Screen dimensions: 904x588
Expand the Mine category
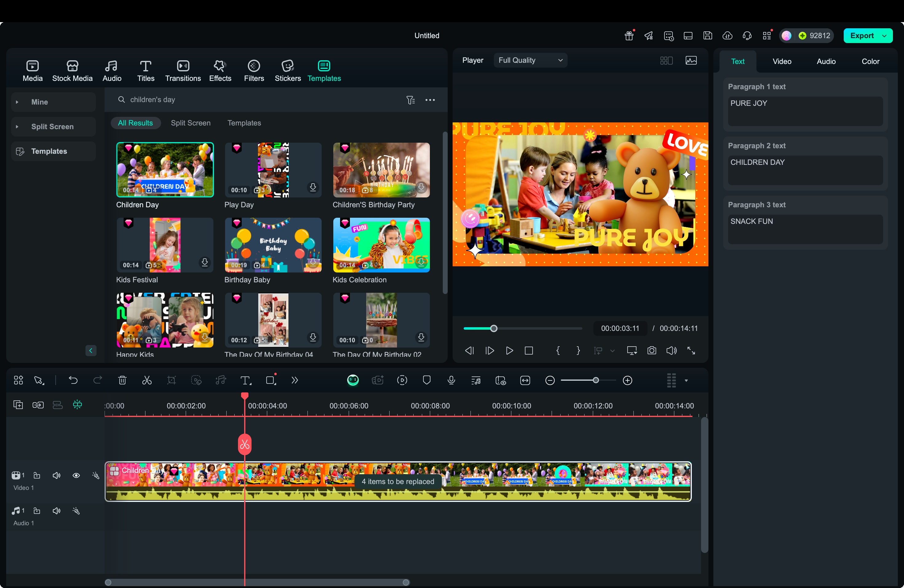[53, 102]
